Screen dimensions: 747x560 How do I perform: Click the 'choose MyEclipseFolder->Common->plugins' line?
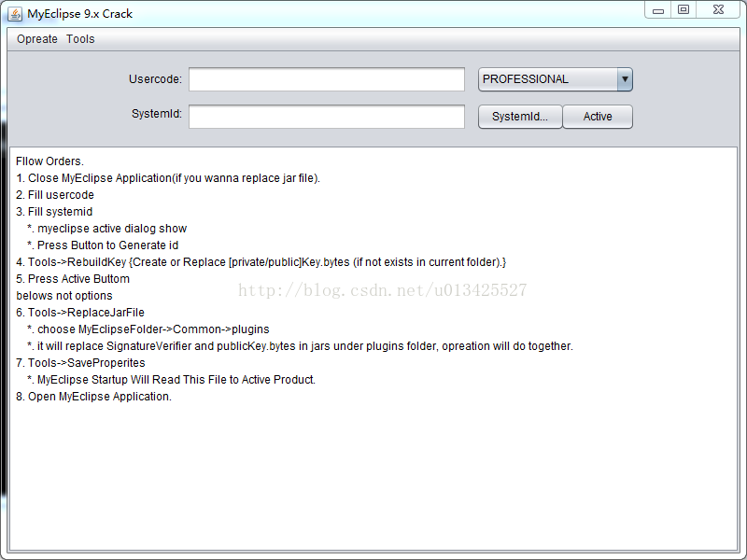point(148,329)
